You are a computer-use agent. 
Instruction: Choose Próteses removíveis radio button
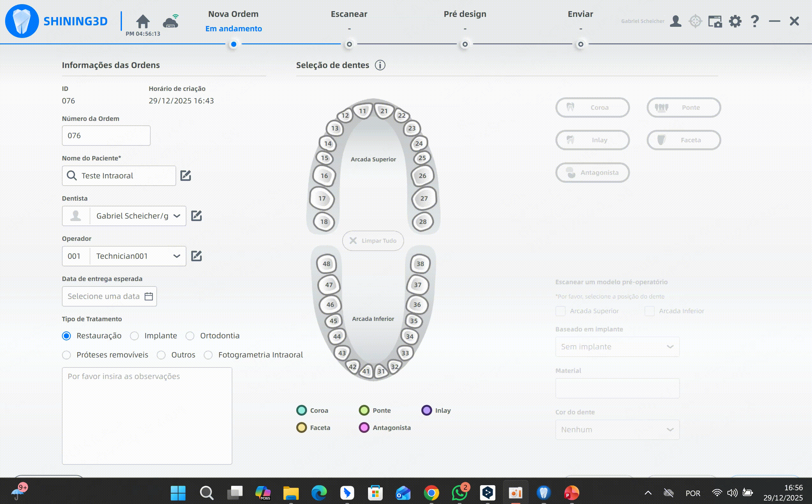(67, 355)
